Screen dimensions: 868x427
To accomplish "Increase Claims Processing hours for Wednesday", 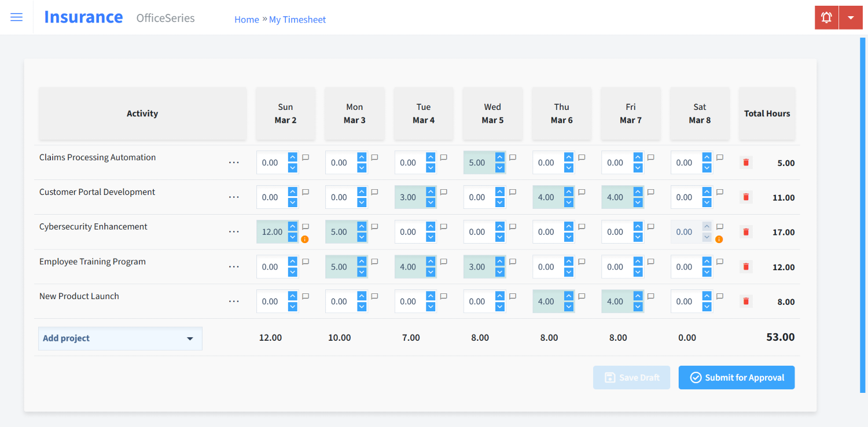I will coord(500,157).
